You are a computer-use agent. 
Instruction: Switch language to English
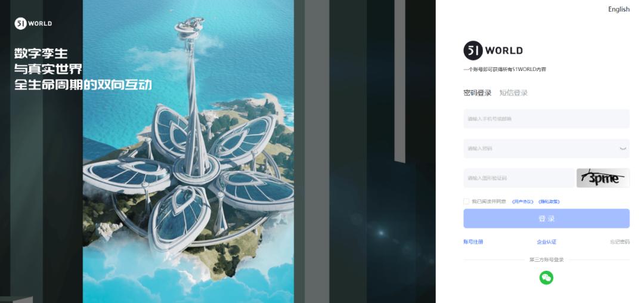618,9
